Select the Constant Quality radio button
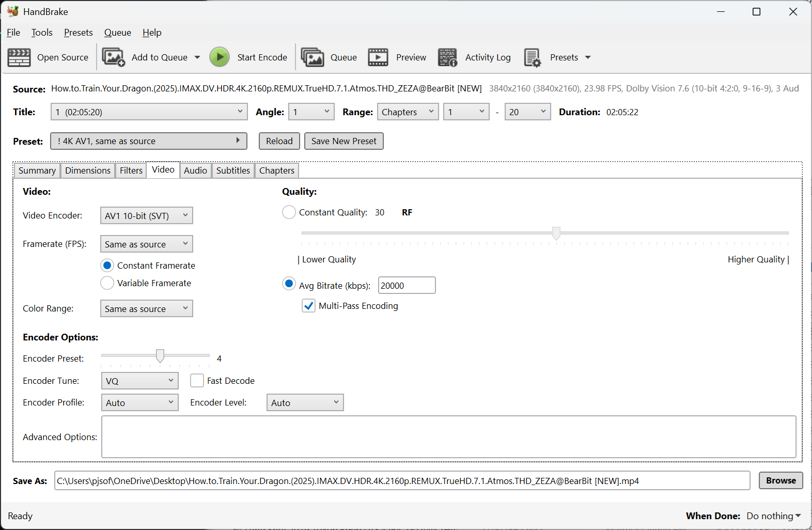The image size is (812, 530). 289,212
